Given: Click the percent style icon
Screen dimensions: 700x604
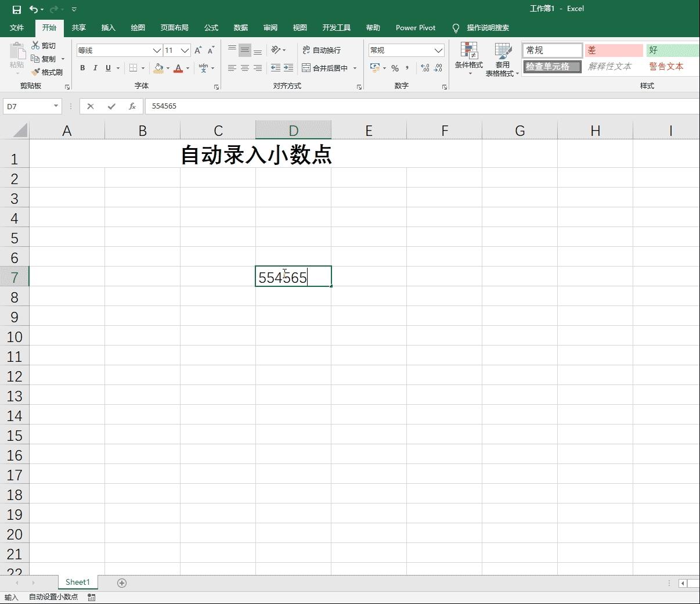Looking at the screenshot, I should (x=395, y=68).
